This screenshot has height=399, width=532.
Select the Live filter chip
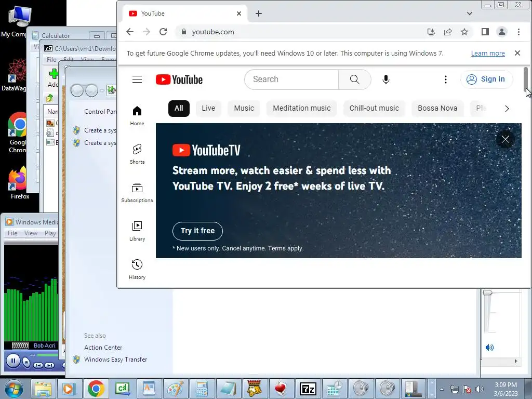(208, 108)
